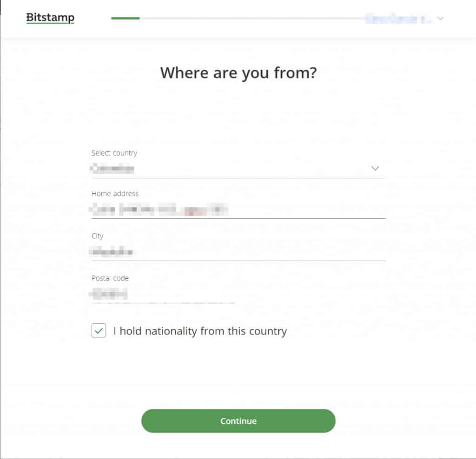The width and height of the screenshot is (476, 459).
Task: Click the Bitstamp logo
Action: (x=50, y=17)
